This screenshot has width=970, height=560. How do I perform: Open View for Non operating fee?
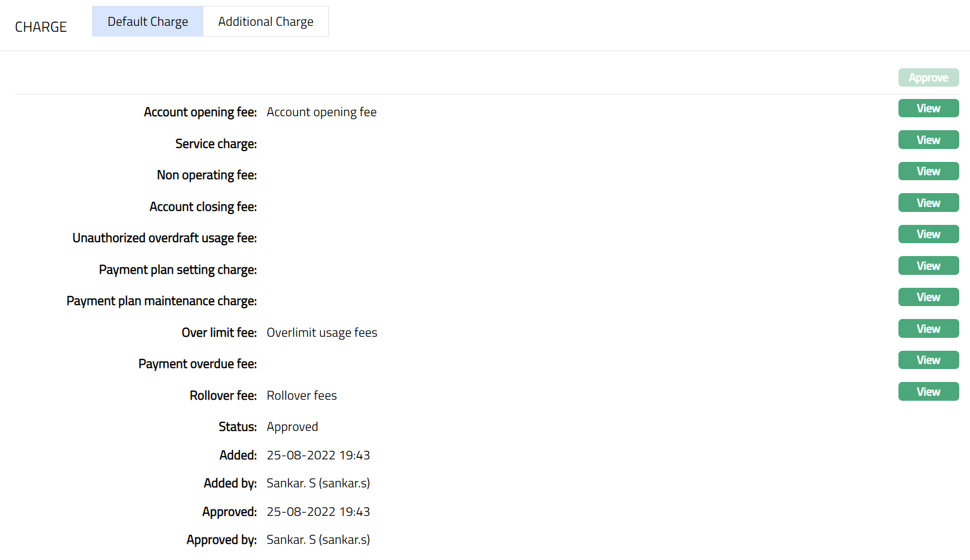[x=928, y=171]
